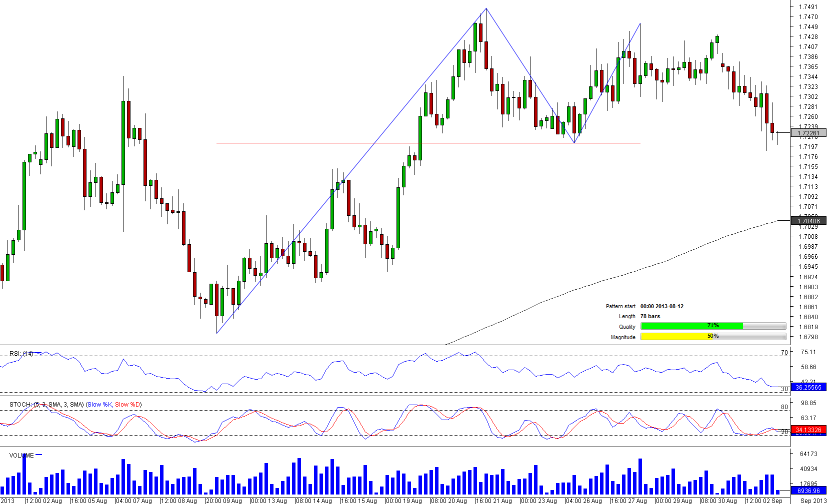Click the 20:00 09 Aug time label
This screenshot has height=504, width=827.
[x=223, y=501]
